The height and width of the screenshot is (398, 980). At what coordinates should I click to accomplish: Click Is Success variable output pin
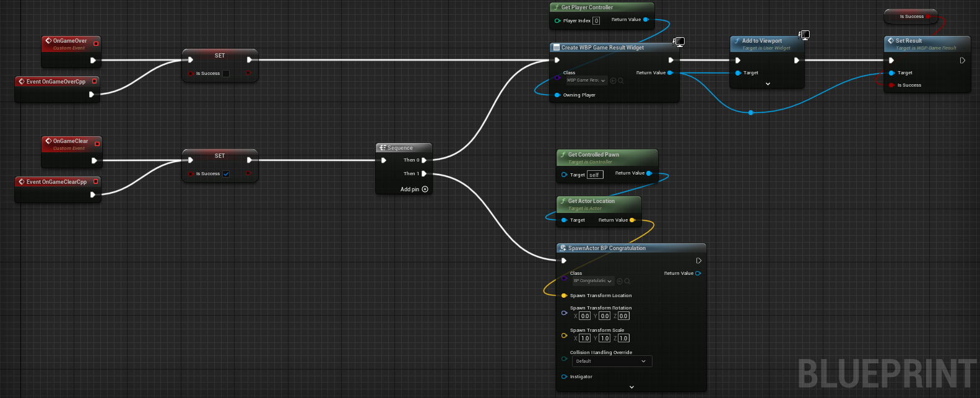click(x=929, y=17)
